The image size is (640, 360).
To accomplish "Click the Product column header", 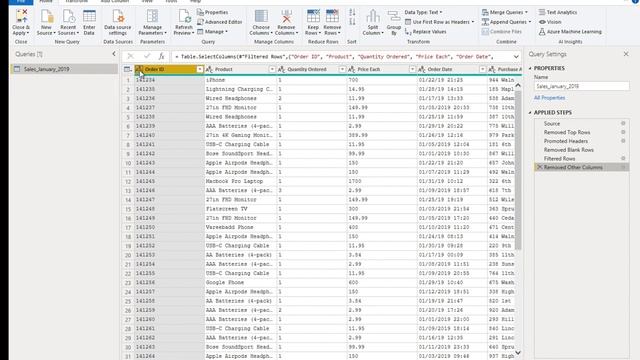I will pos(240,69).
